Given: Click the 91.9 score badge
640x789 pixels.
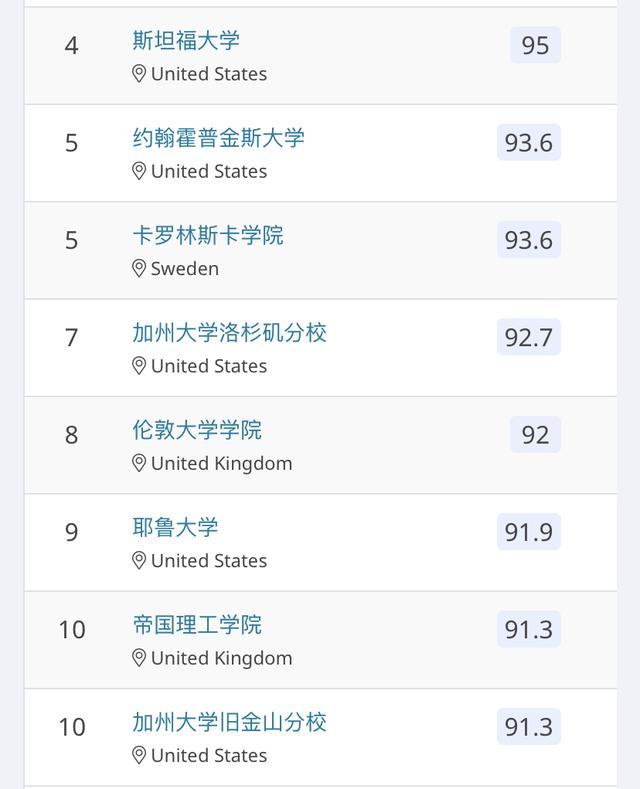Looking at the screenshot, I should pos(529,532).
